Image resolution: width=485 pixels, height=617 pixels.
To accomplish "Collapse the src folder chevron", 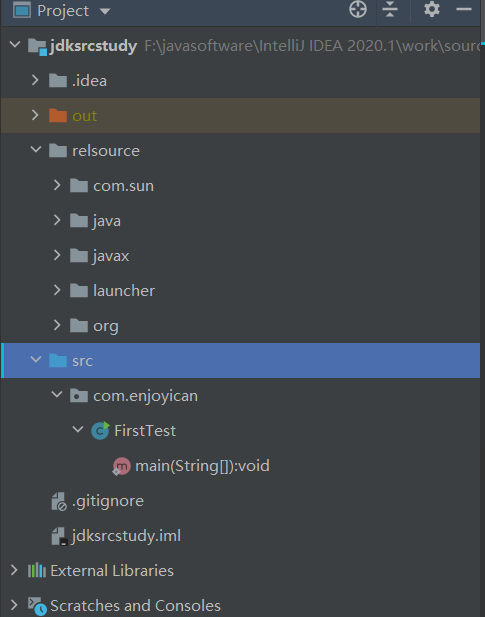I will [x=35, y=360].
